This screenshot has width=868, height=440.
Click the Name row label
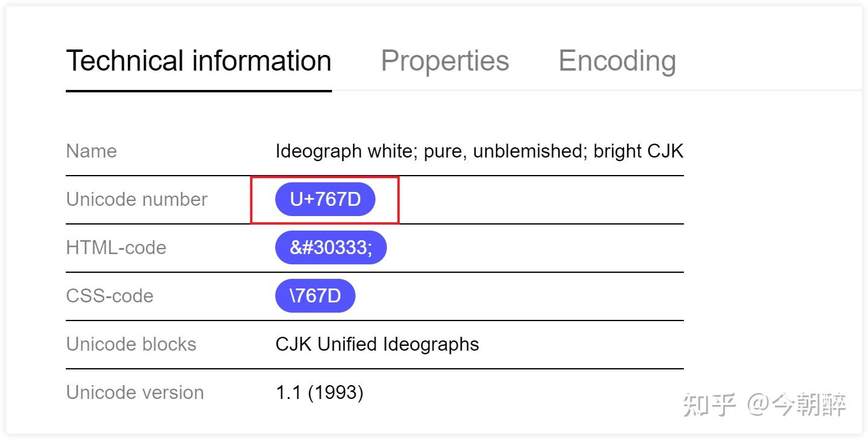click(x=91, y=151)
